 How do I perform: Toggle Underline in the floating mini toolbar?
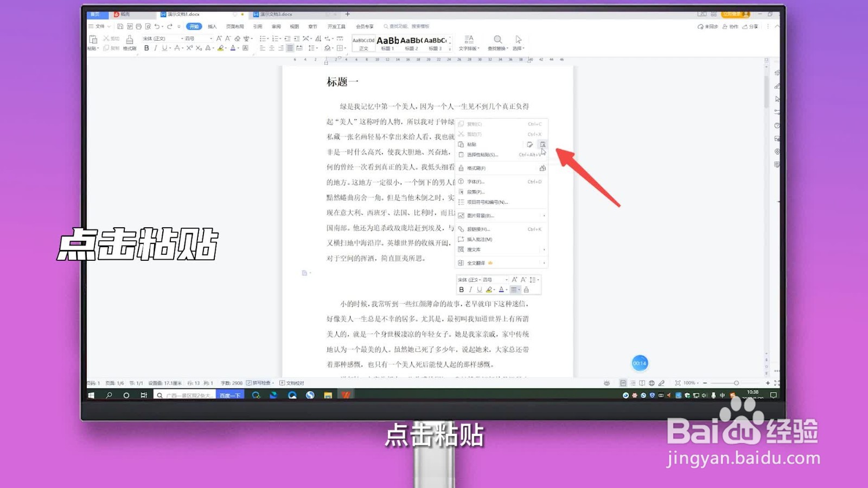coord(479,290)
